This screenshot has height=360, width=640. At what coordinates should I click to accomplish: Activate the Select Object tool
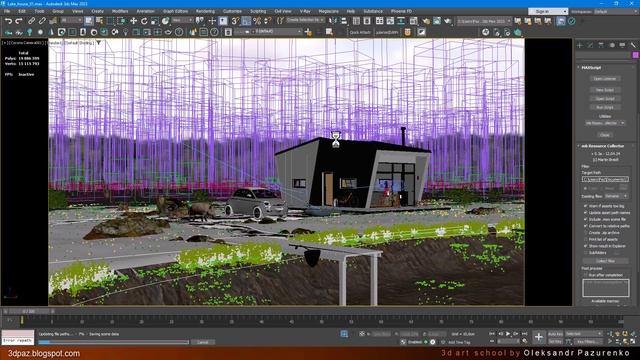tap(89, 21)
